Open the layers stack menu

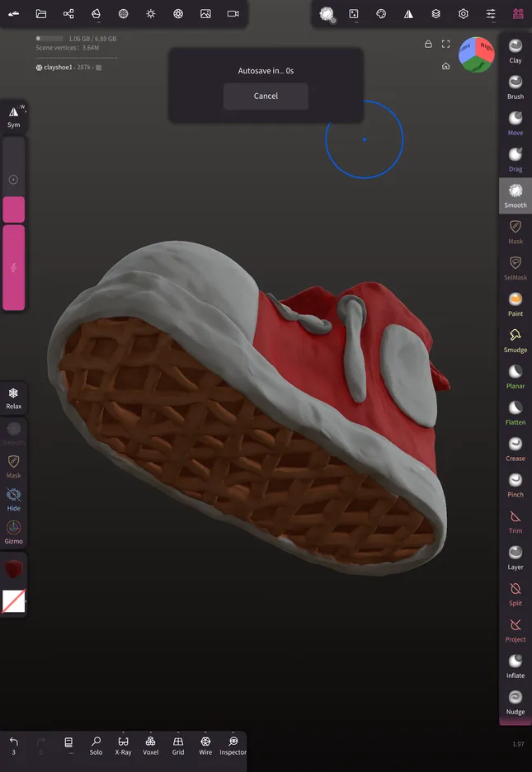point(435,14)
